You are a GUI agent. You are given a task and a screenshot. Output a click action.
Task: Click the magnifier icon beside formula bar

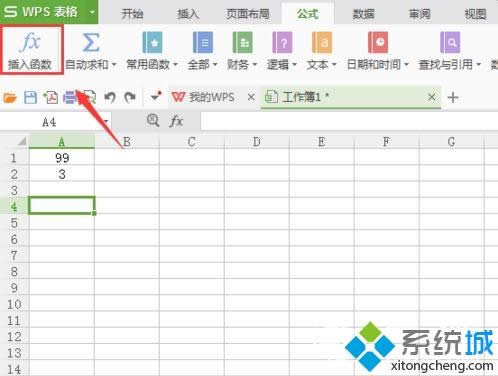click(153, 120)
